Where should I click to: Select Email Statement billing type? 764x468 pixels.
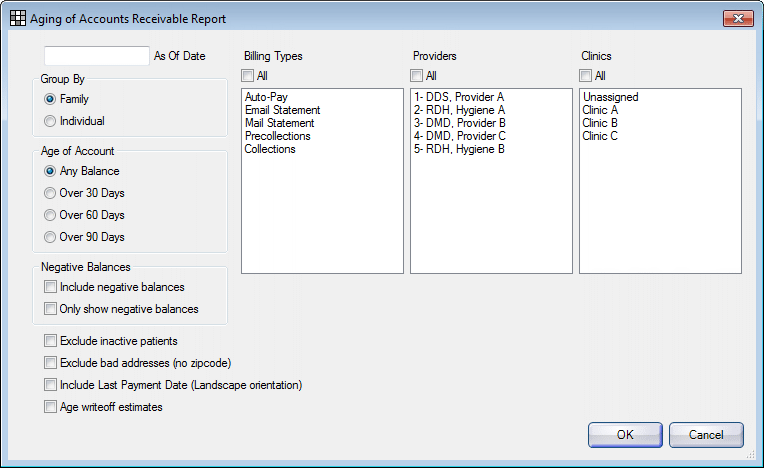pyautogui.click(x=322, y=110)
